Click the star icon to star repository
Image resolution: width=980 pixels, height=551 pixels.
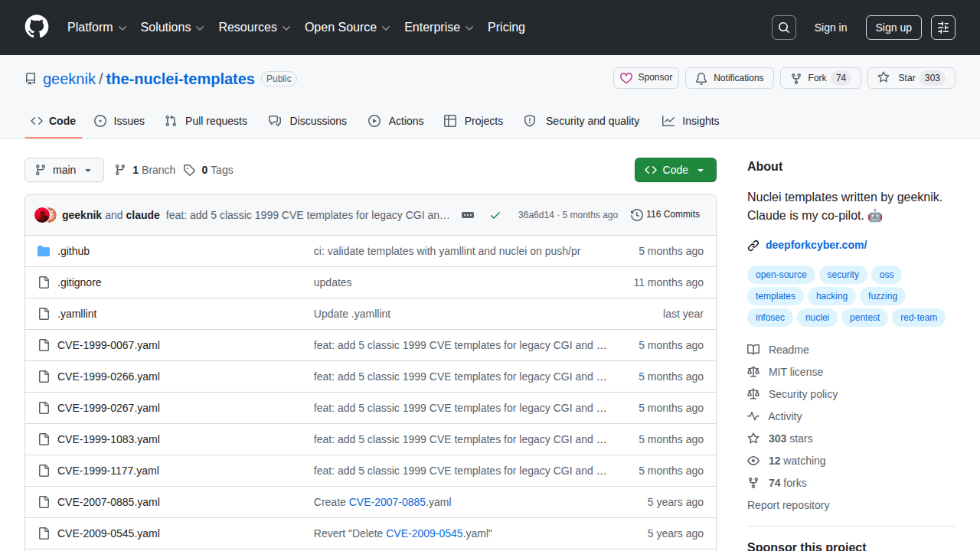click(x=884, y=78)
